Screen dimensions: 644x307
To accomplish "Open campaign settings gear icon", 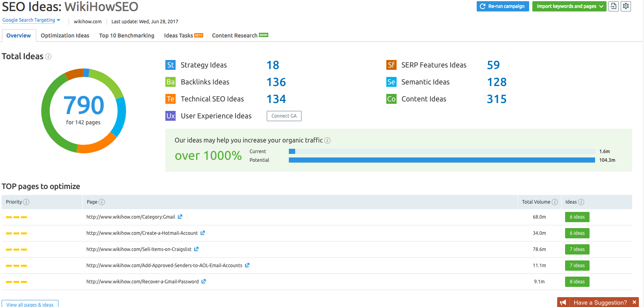I will pos(626,6).
